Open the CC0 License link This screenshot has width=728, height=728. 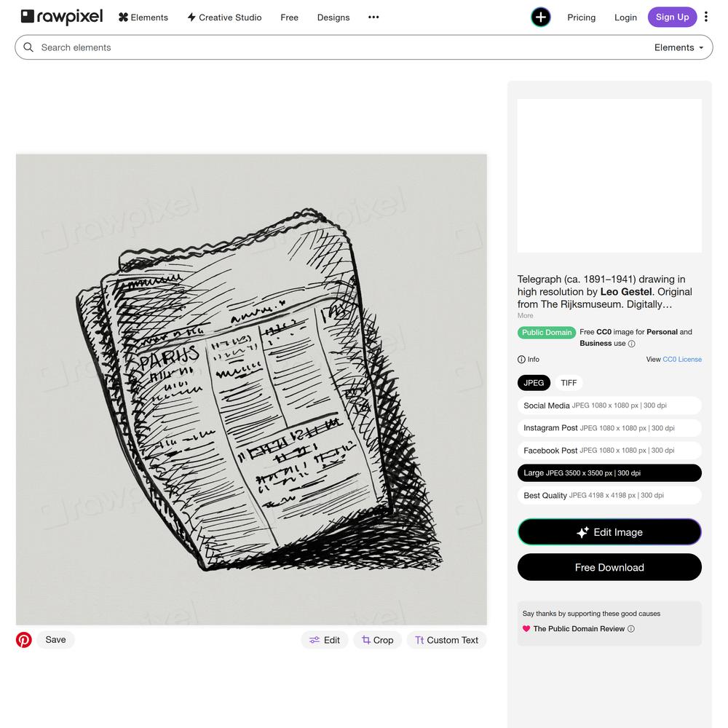point(682,360)
